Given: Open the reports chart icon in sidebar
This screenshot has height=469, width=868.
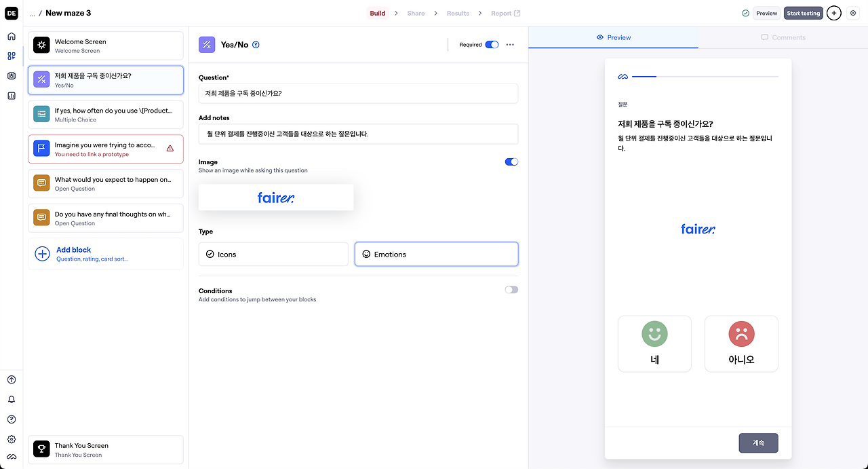Looking at the screenshot, I should [x=12, y=96].
